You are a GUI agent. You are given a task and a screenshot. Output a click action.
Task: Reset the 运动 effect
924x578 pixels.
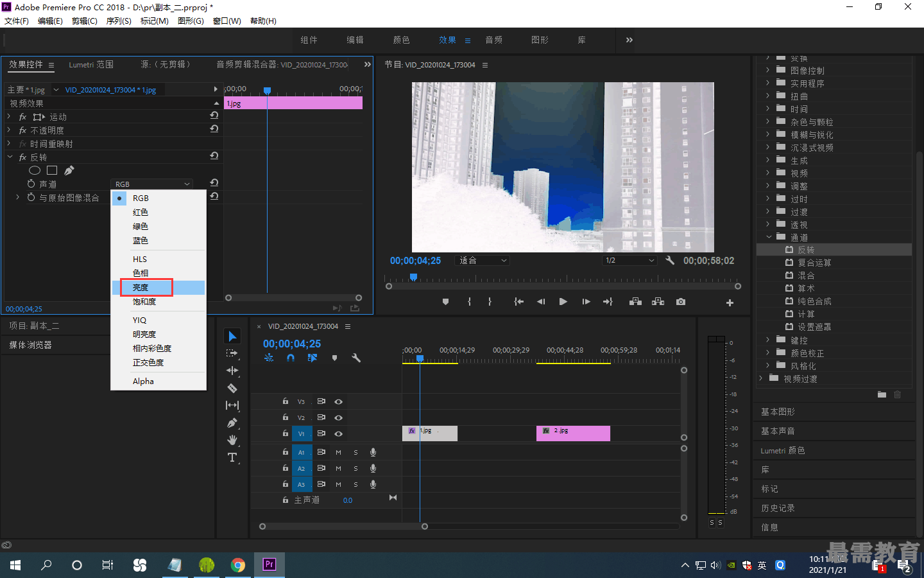pyautogui.click(x=214, y=116)
